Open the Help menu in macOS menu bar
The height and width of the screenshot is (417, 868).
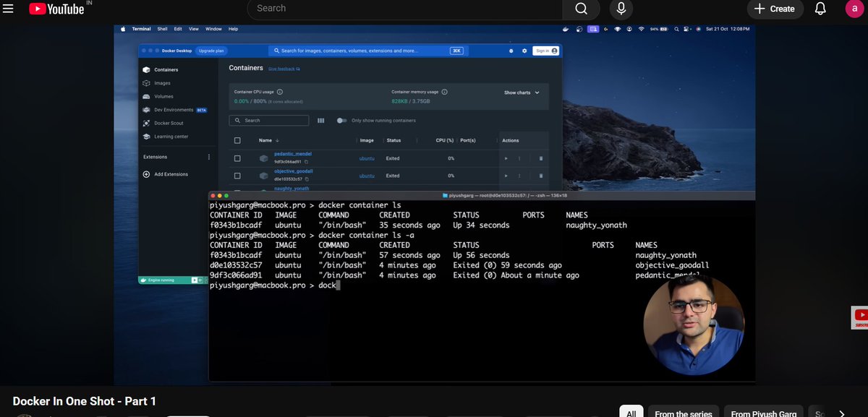[233, 29]
